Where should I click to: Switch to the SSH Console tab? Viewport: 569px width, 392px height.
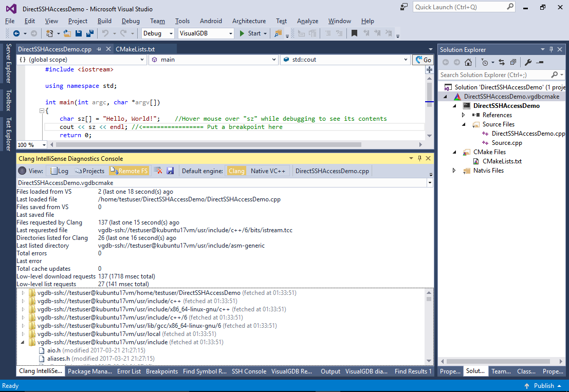(249, 371)
